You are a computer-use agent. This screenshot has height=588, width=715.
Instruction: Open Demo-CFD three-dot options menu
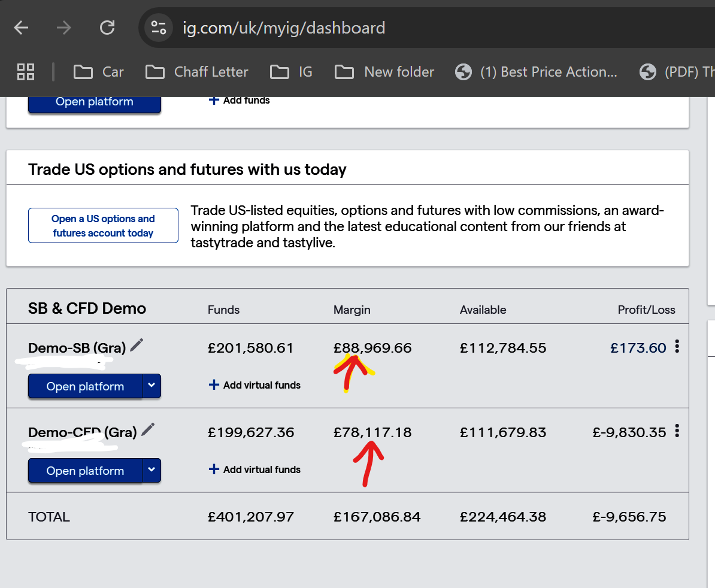(677, 431)
